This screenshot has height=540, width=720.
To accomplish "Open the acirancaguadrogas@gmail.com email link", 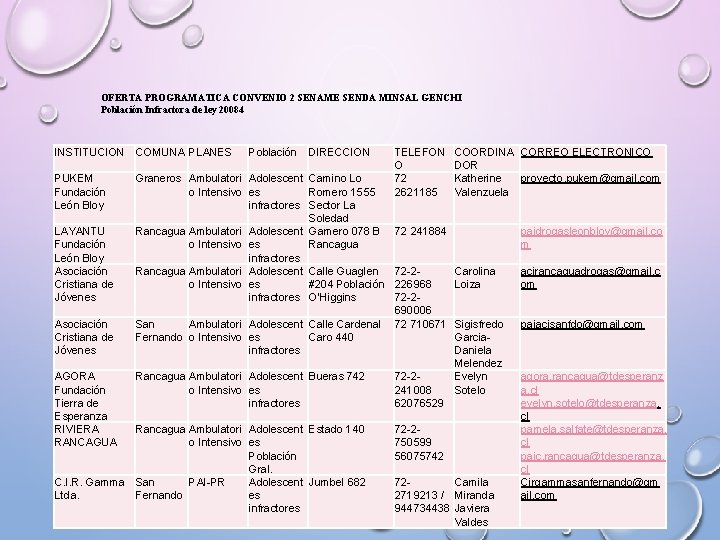I will [591, 277].
